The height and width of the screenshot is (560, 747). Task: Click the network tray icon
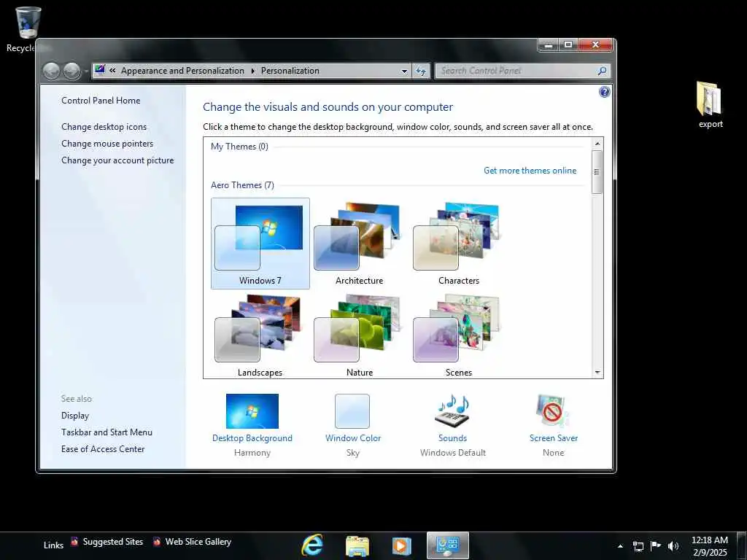(638, 546)
